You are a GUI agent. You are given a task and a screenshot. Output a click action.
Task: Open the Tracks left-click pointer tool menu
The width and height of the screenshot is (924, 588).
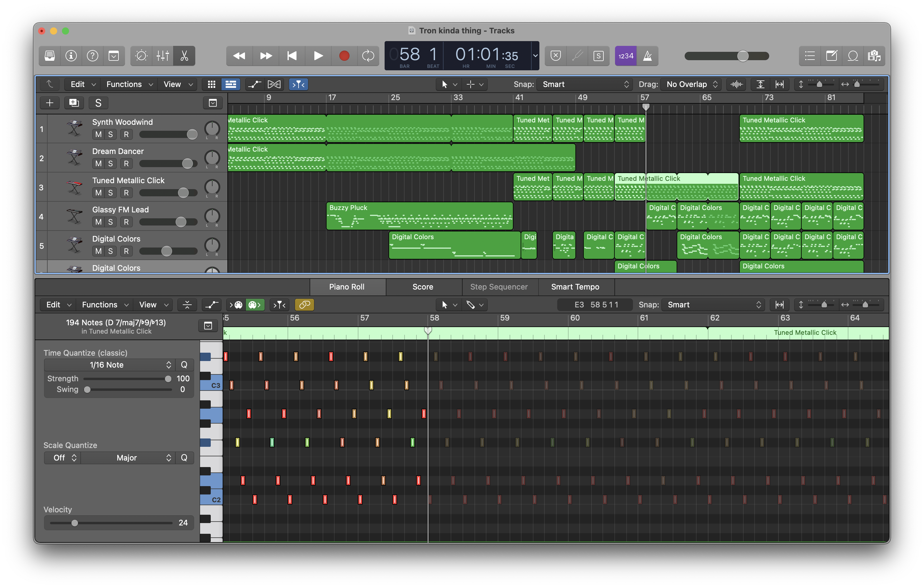click(x=449, y=84)
